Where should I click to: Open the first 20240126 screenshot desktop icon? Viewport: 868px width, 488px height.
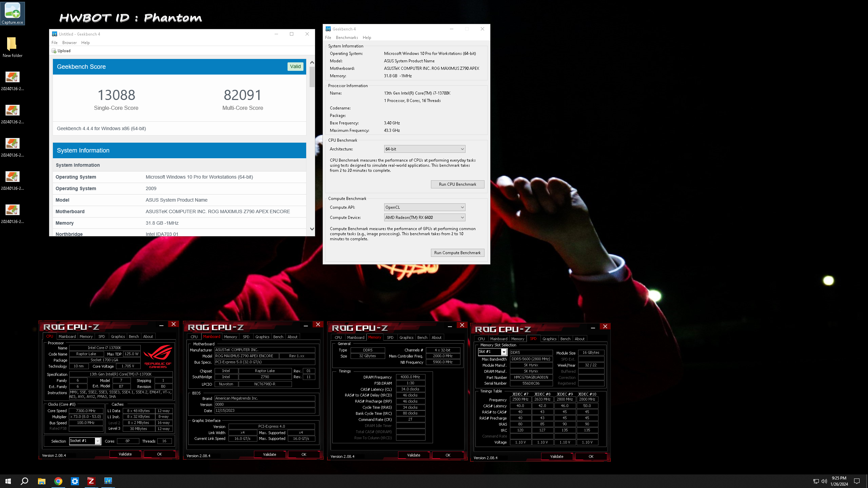click(13, 81)
